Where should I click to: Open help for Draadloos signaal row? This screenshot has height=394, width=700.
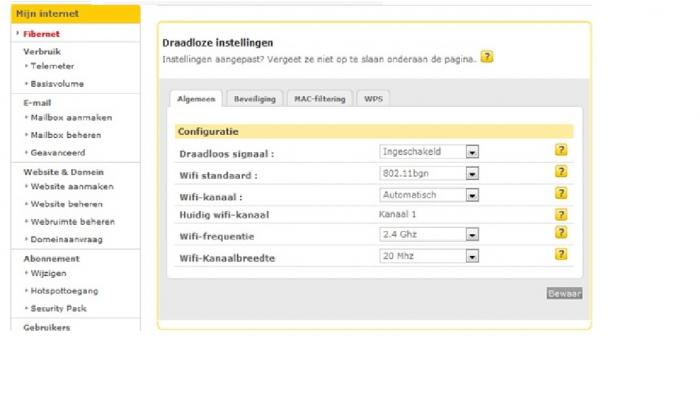pyautogui.click(x=561, y=150)
